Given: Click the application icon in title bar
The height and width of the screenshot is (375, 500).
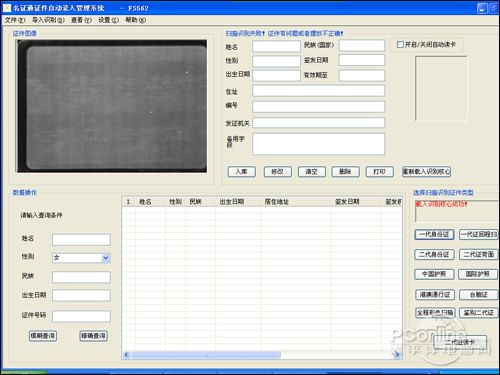Looking at the screenshot, I should pos(7,8).
